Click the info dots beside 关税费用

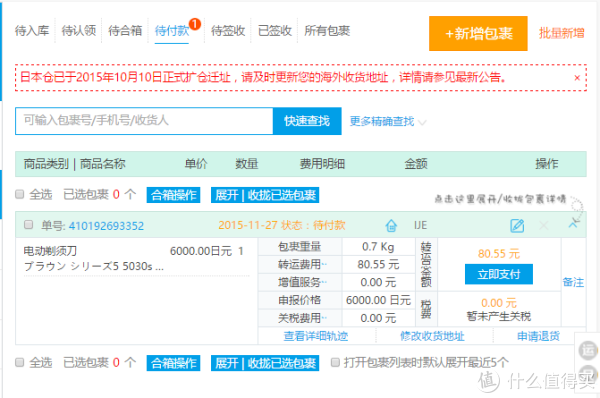tap(324, 317)
